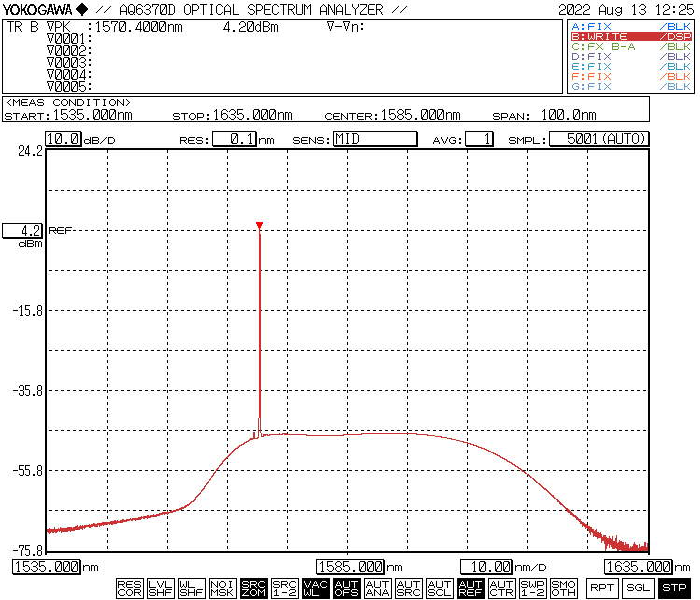Click the RES COR indicator icon
This screenshot has width=700, height=600.
click(130, 588)
